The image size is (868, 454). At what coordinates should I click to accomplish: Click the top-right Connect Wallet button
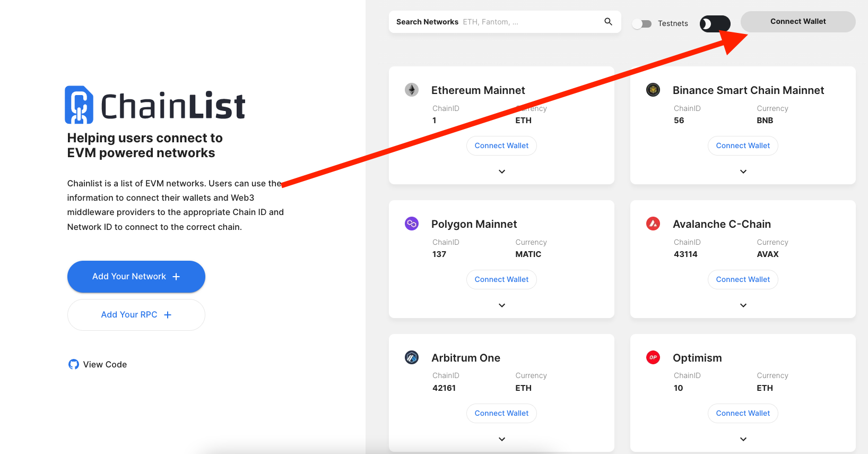797,21
